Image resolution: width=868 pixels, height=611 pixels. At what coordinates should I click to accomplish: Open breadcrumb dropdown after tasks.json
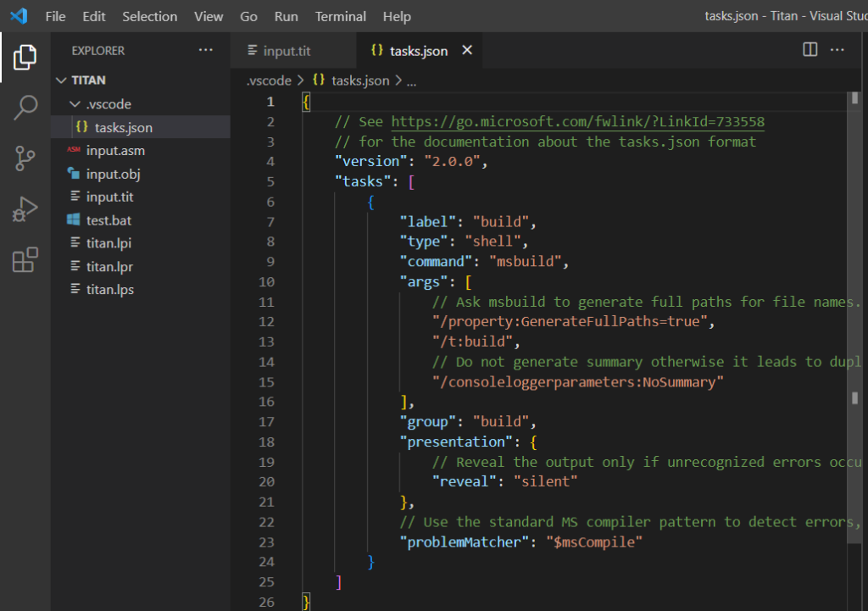coord(398,81)
